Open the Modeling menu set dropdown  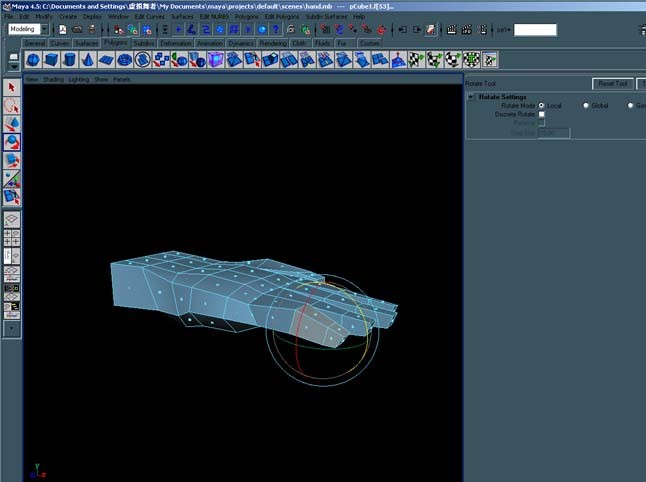(44, 29)
